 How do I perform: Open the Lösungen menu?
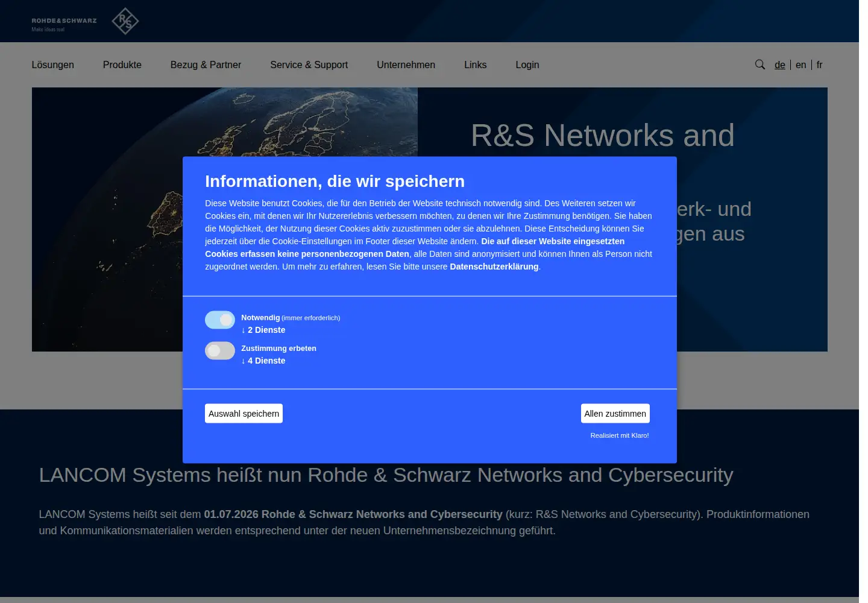point(53,65)
